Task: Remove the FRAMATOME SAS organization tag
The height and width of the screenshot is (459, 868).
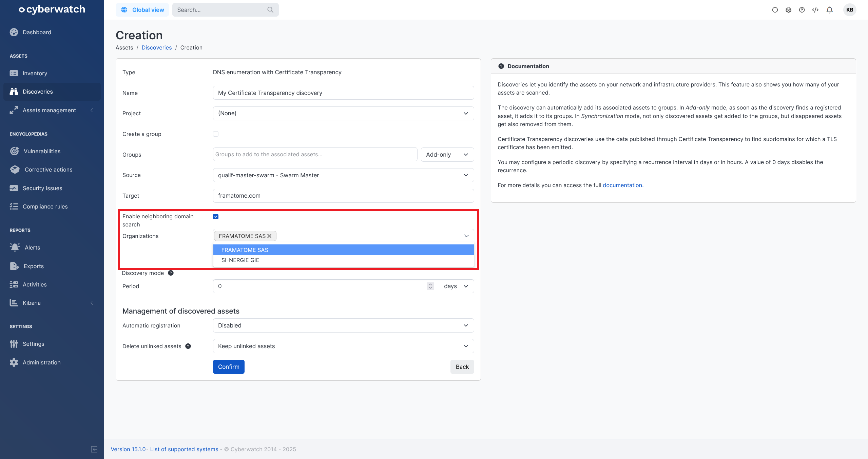Action: 270,236
